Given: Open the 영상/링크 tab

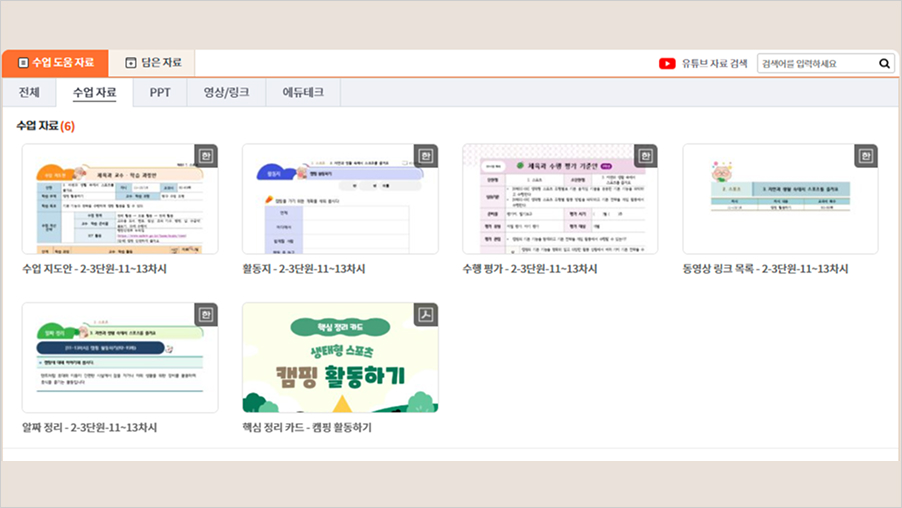Looking at the screenshot, I should tap(226, 92).
